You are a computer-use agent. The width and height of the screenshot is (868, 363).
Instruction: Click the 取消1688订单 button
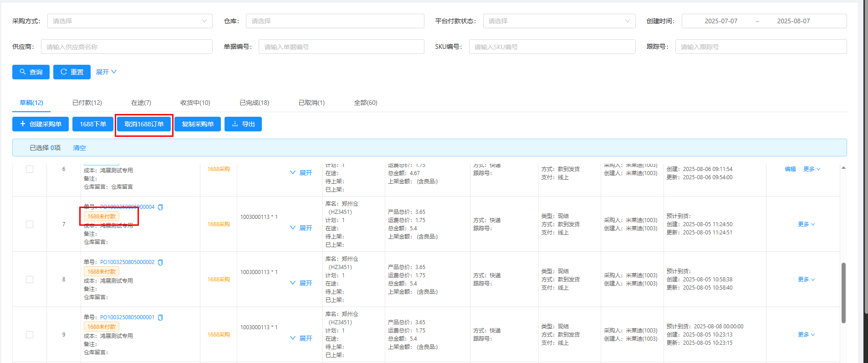(x=144, y=124)
